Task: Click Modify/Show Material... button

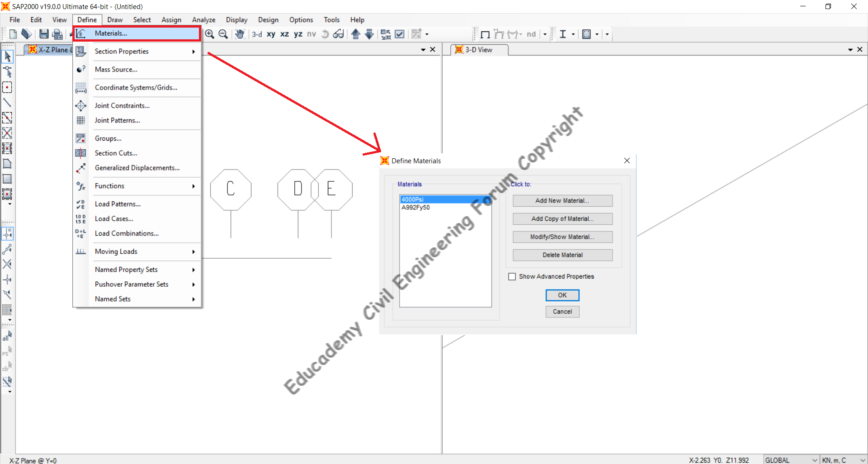Action: 562,237
